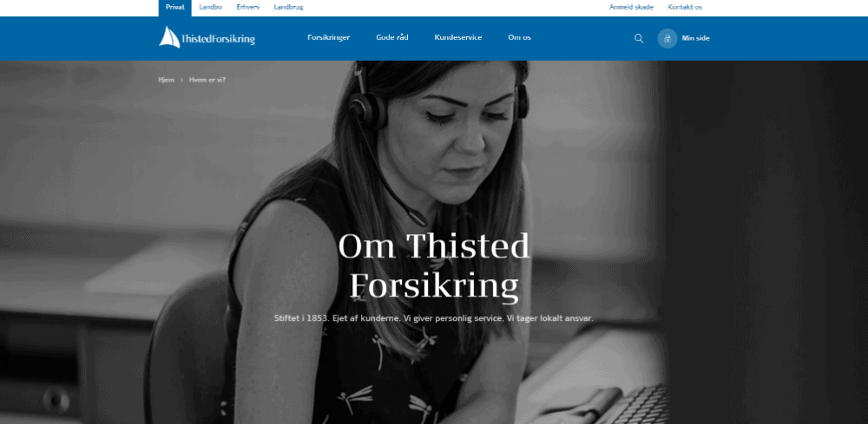This screenshot has width=868, height=424.
Task: Open the Min side login text
Action: 695,38
